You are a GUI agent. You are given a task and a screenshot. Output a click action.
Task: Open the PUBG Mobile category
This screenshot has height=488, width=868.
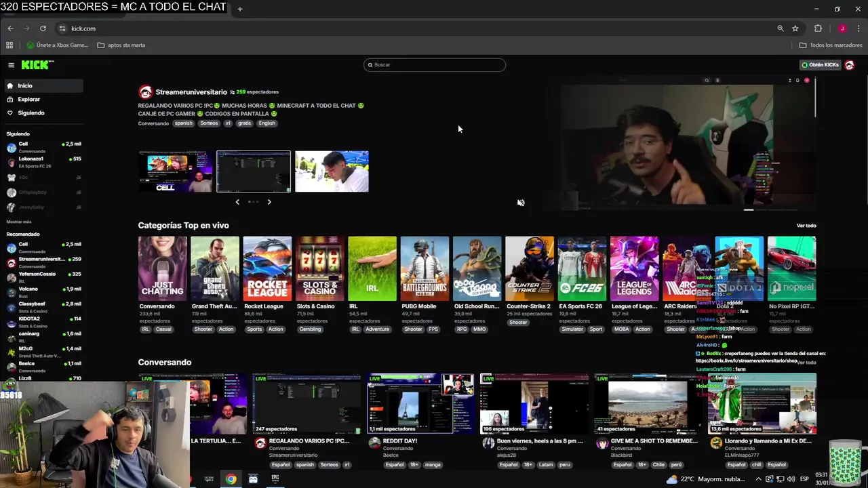pos(425,268)
